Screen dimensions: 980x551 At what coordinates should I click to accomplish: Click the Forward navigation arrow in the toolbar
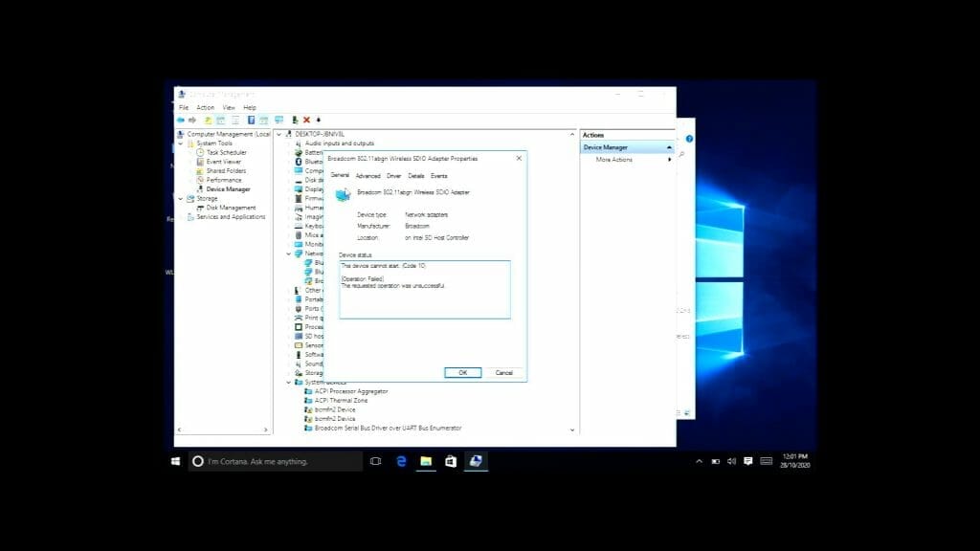(191, 119)
